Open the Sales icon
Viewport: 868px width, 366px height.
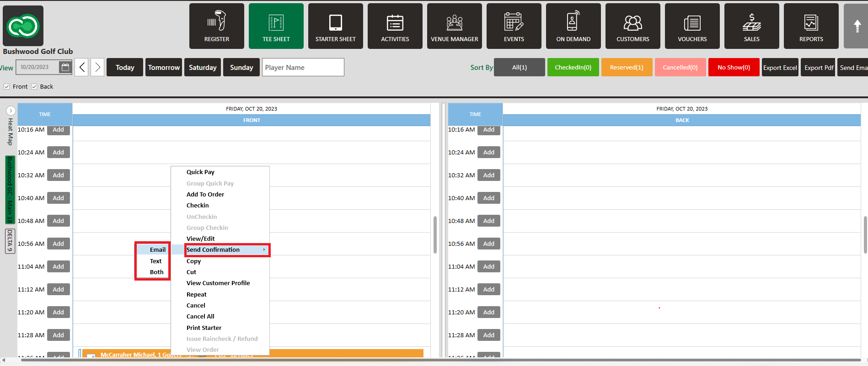(x=751, y=22)
